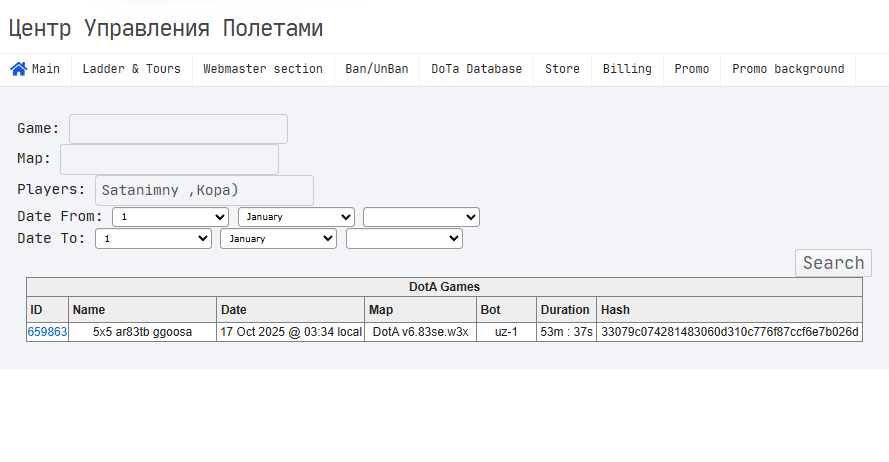Open the Ban/UnBan page

(377, 69)
